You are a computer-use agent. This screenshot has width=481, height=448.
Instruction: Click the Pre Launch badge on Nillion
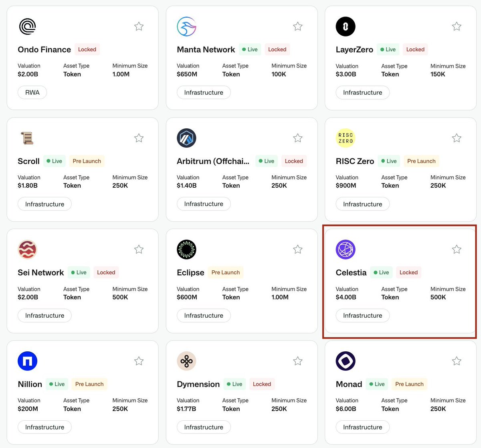point(89,384)
